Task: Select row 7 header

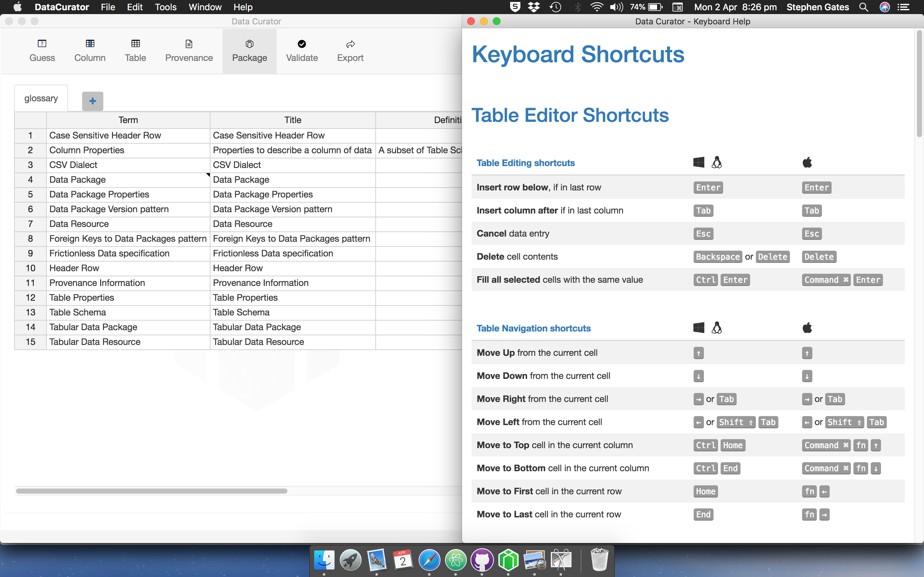Action: pos(30,224)
